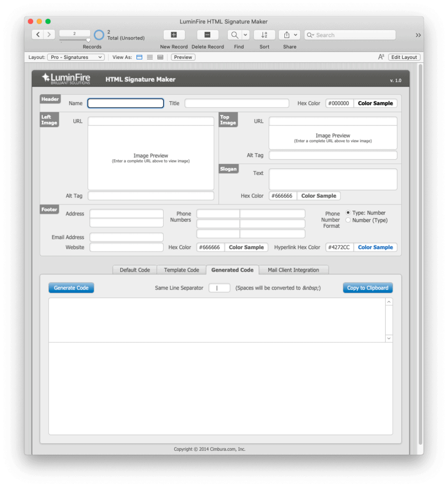Click the Generate Code button
The height and width of the screenshot is (487, 448).
coord(71,288)
